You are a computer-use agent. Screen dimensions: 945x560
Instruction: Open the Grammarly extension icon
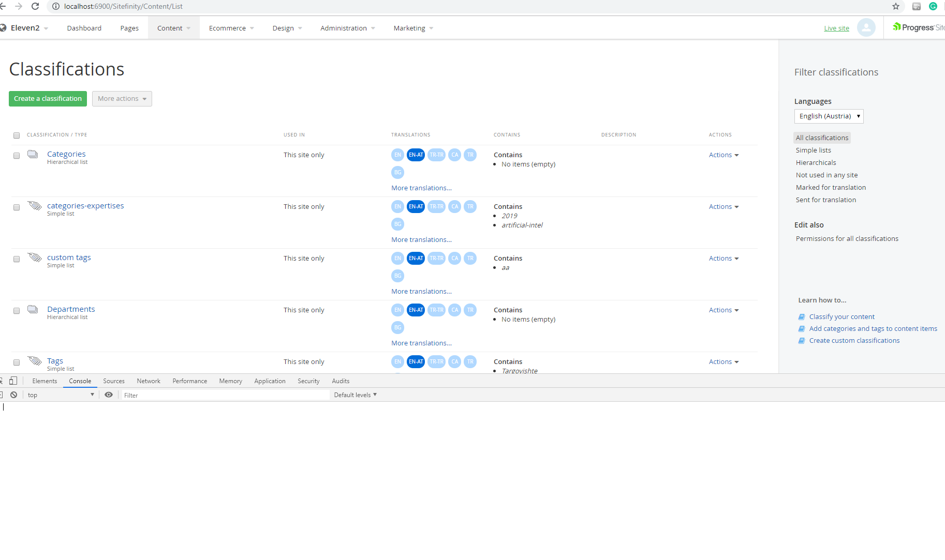pos(933,6)
